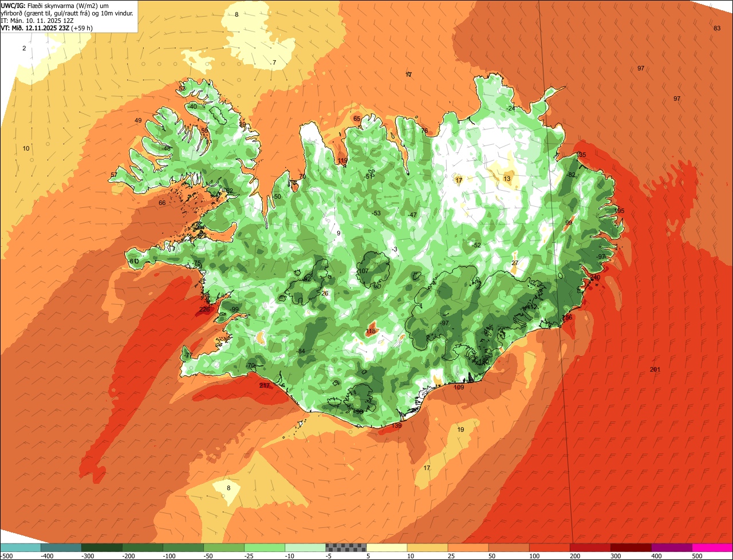Viewport: 733px width, 560px height.
Task: Click the legend label '-500'
Action: click(x=6, y=556)
